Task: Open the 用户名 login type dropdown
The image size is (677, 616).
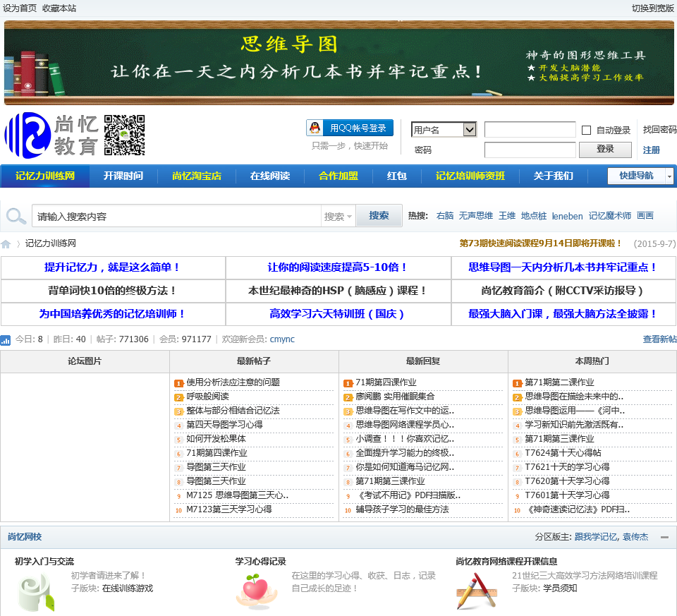Action: (x=444, y=130)
